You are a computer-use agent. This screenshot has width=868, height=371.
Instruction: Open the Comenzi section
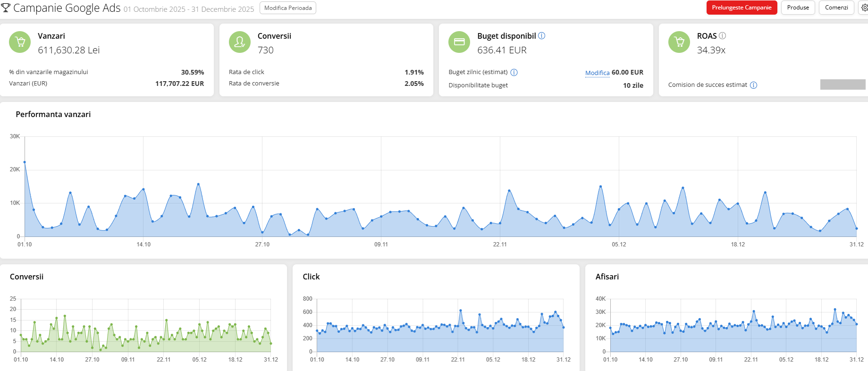pos(836,8)
